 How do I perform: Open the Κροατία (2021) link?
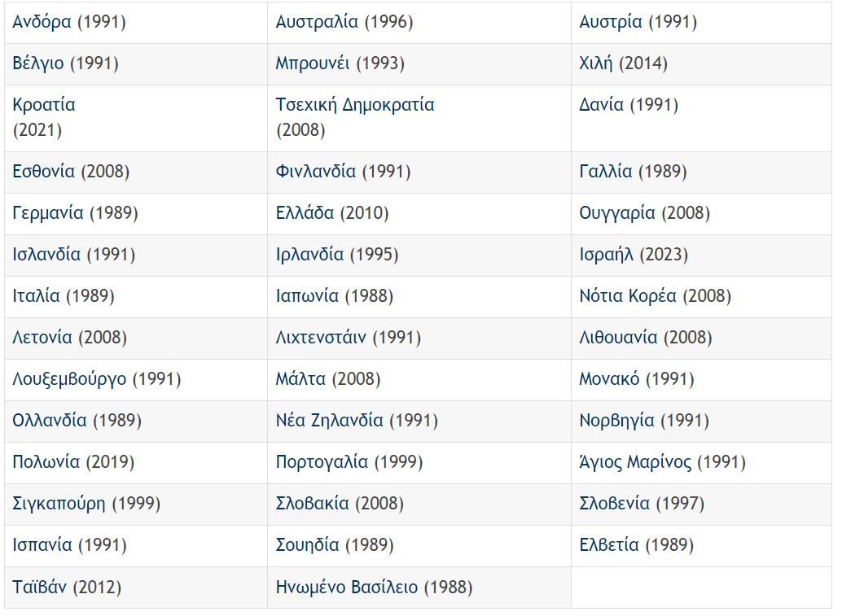44,117
